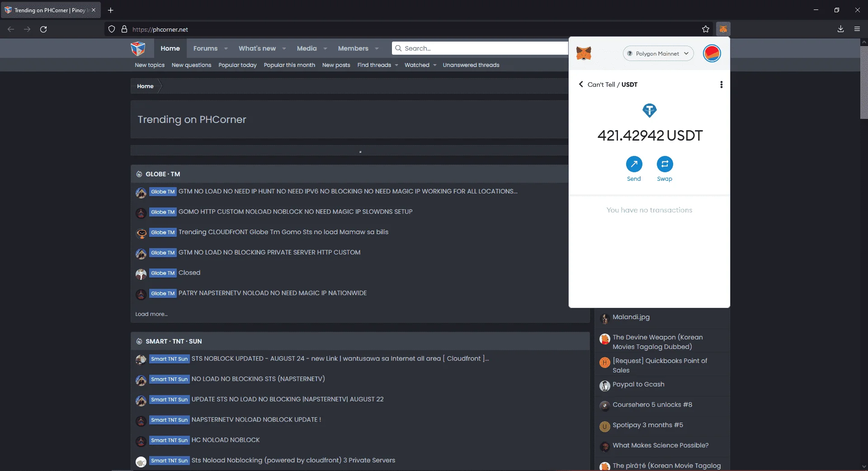Open Malandi.jpg thread in sidebar
This screenshot has height=471, width=868.
(x=631, y=317)
